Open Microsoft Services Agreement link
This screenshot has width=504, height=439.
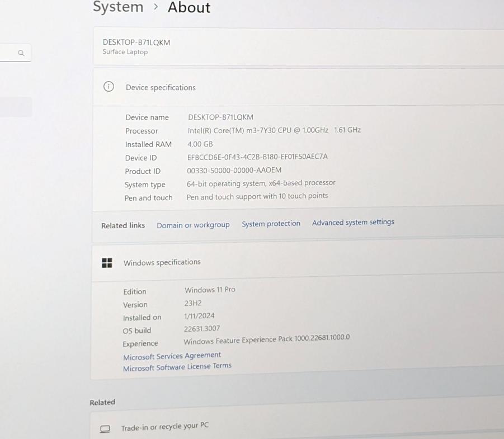[x=172, y=356]
